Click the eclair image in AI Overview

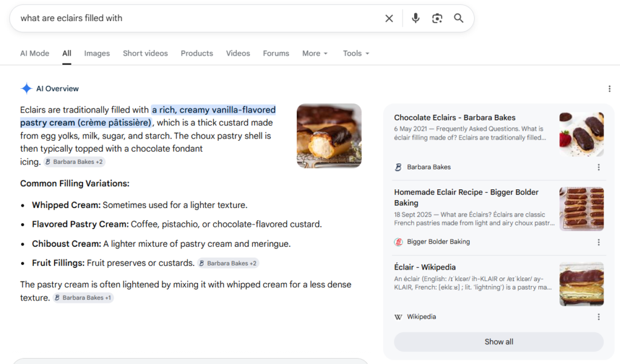pyautogui.click(x=329, y=136)
